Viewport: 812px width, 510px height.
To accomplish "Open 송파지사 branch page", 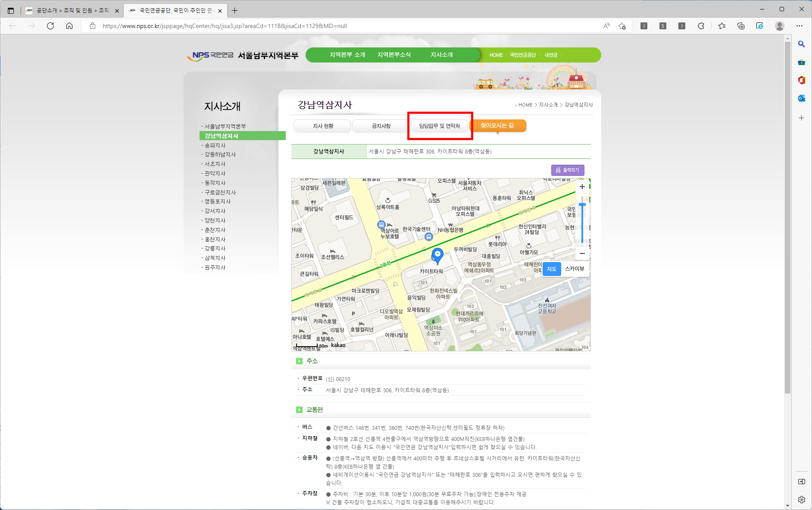I will (x=215, y=145).
